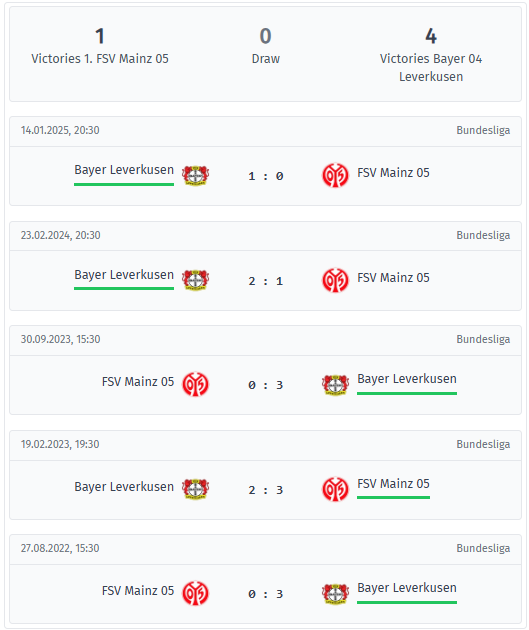This screenshot has height=630, width=529.
Task: Select the 1 : 0 score of 14.01.2025
Action: [266, 176]
